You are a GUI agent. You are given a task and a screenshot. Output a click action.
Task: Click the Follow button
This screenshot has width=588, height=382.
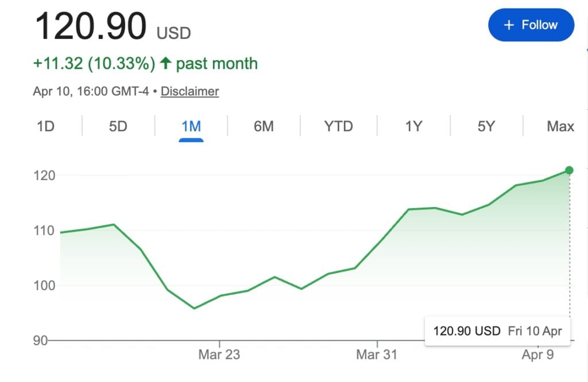pos(531,25)
